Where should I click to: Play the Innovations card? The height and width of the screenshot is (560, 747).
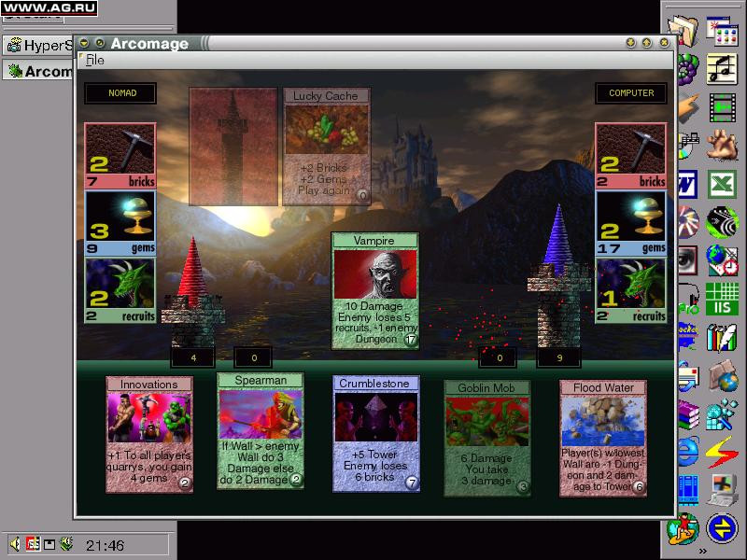click(149, 434)
